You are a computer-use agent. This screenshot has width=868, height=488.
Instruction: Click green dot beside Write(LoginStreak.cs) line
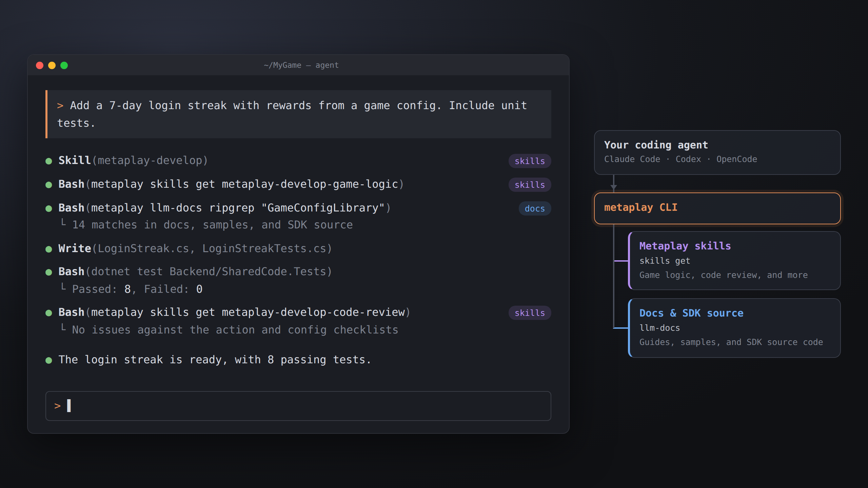(x=49, y=249)
